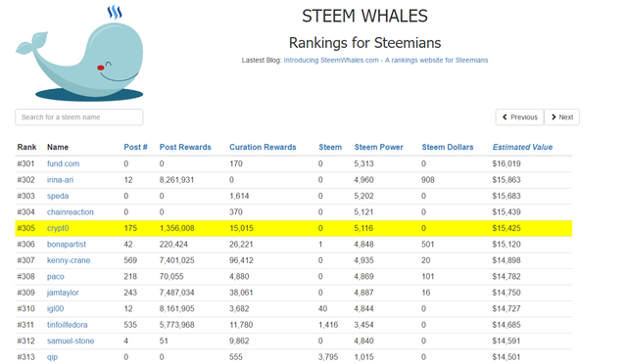This screenshot has width=627, height=364.
Task: Click post rewards value 1,356,008
Action: [x=176, y=228]
